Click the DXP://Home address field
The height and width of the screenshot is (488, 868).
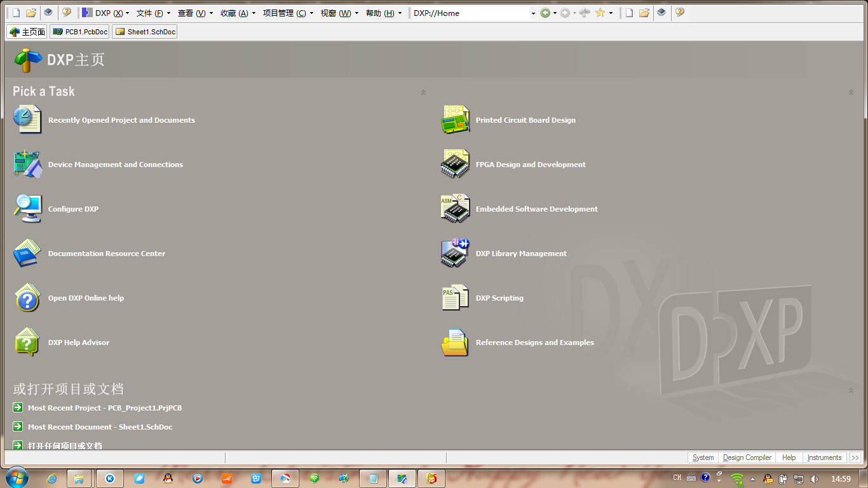pos(470,13)
